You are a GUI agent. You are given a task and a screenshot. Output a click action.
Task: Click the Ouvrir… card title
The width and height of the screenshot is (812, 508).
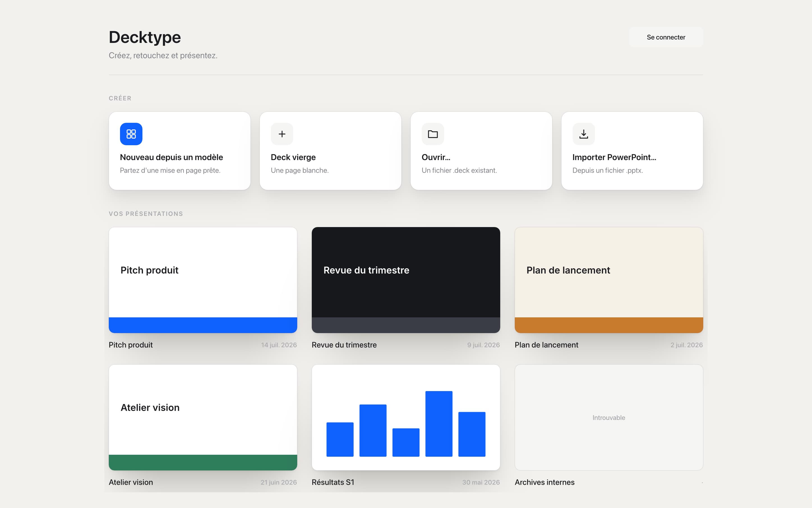[436, 157]
